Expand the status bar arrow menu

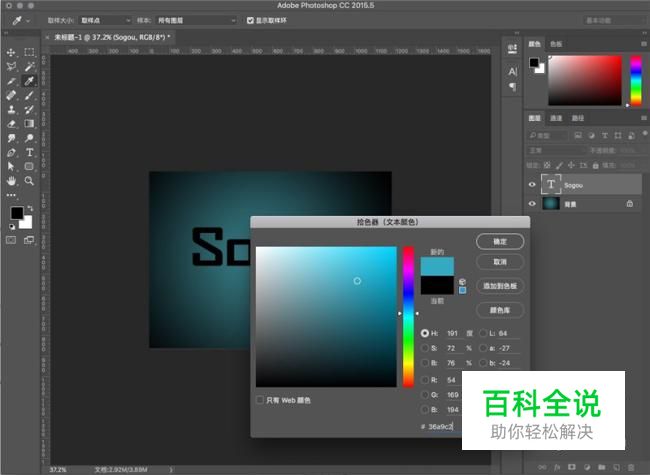click(171, 470)
